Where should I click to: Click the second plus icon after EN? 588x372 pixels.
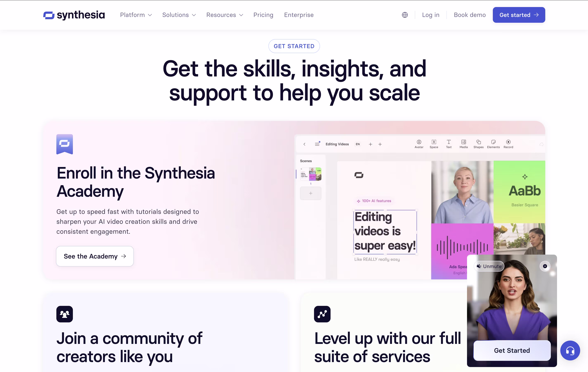point(380,144)
